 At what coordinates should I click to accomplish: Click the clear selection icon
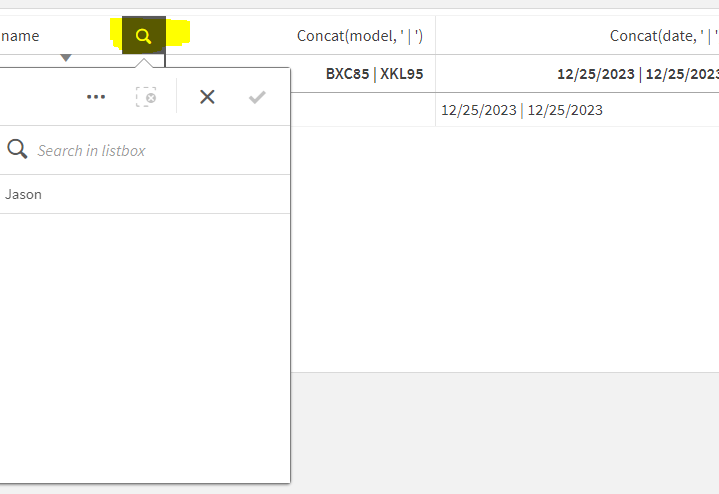coord(146,97)
